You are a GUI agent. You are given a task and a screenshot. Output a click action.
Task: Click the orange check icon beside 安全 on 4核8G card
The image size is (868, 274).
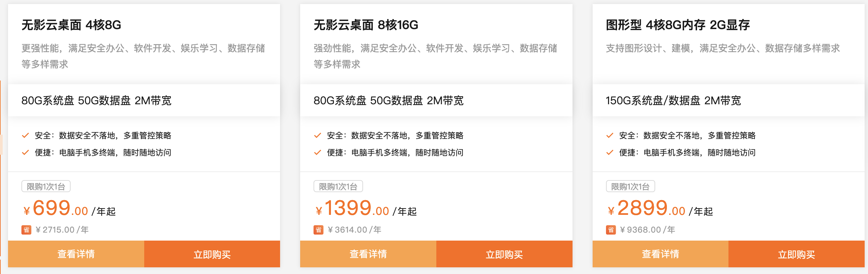click(25, 136)
